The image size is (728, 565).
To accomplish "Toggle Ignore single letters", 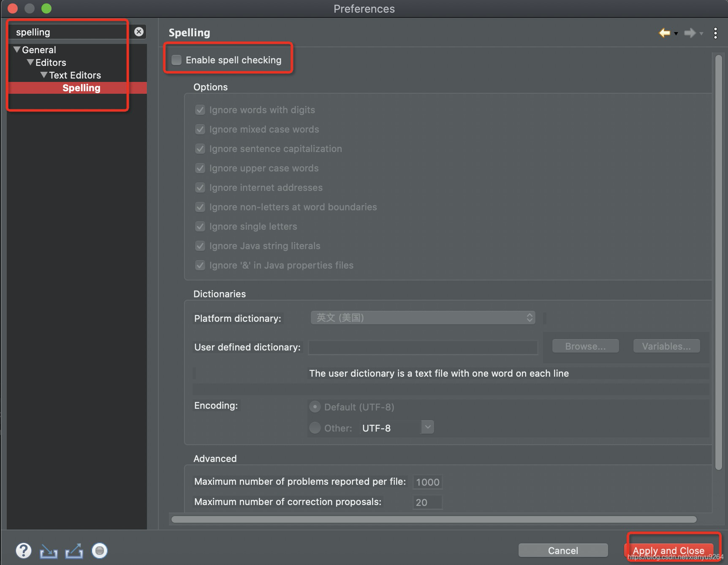I will [x=200, y=226].
